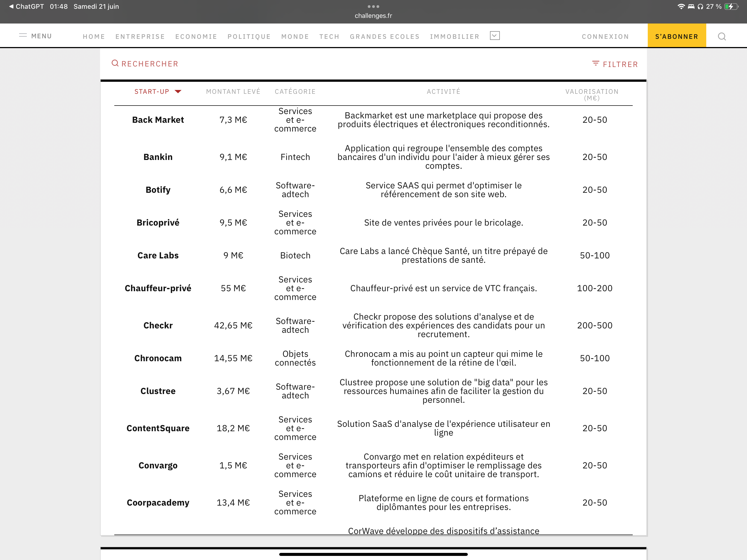Click the yellow S'ABONNER button
Screen dimensions: 747x560
(x=676, y=36)
